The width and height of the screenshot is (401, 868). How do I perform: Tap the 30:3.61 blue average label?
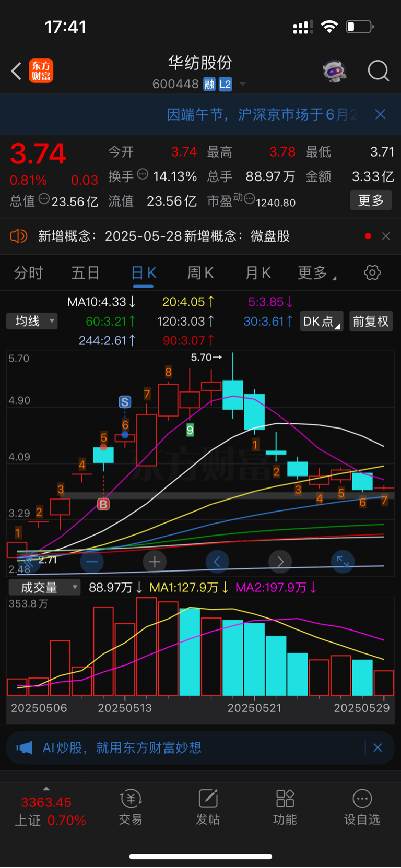pos(268,322)
